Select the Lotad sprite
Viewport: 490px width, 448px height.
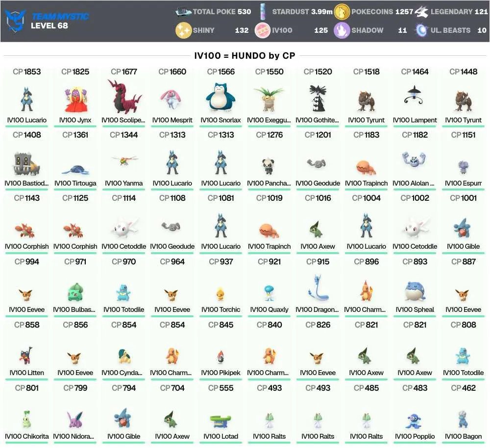point(220,421)
